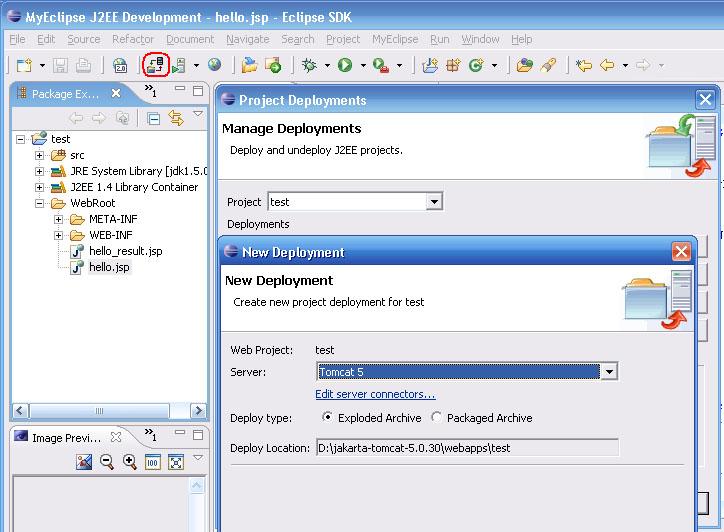Toggle Link with Editor in Package Explorer
This screenshot has width=724, height=532.
pyautogui.click(x=176, y=118)
